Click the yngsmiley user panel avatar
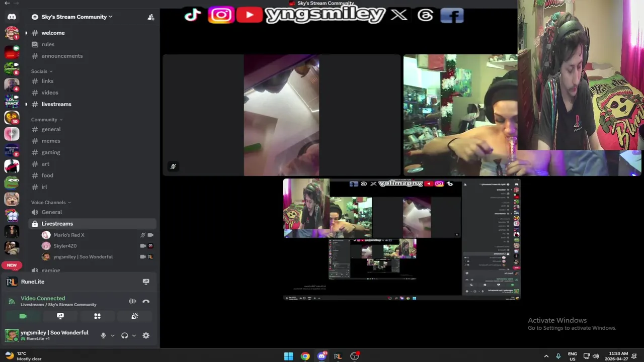Image resolution: width=644 pixels, height=362 pixels. pos(12,335)
